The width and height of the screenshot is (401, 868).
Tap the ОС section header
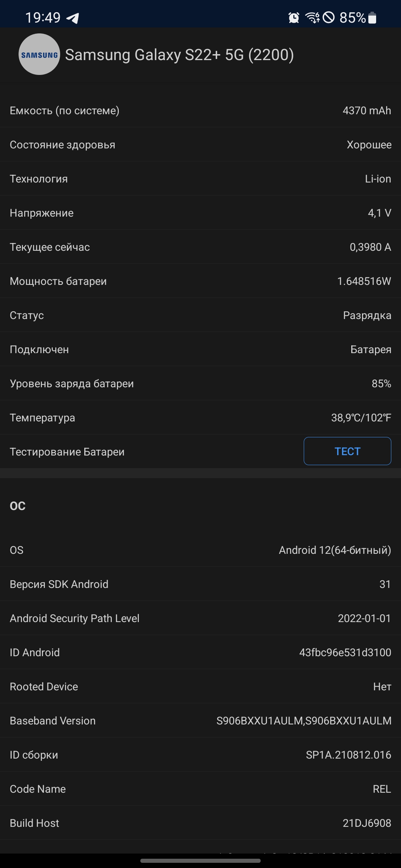pyautogui.click(x=18, y=506)
